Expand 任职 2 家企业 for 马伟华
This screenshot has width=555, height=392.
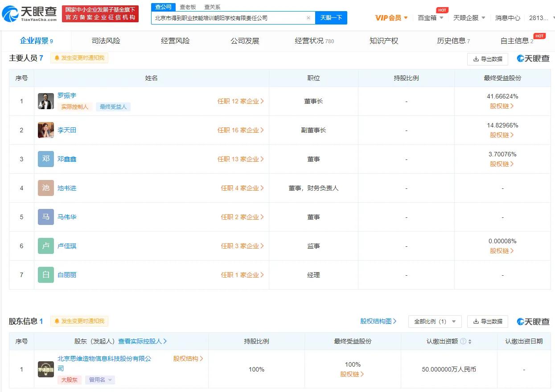[243, 217]
